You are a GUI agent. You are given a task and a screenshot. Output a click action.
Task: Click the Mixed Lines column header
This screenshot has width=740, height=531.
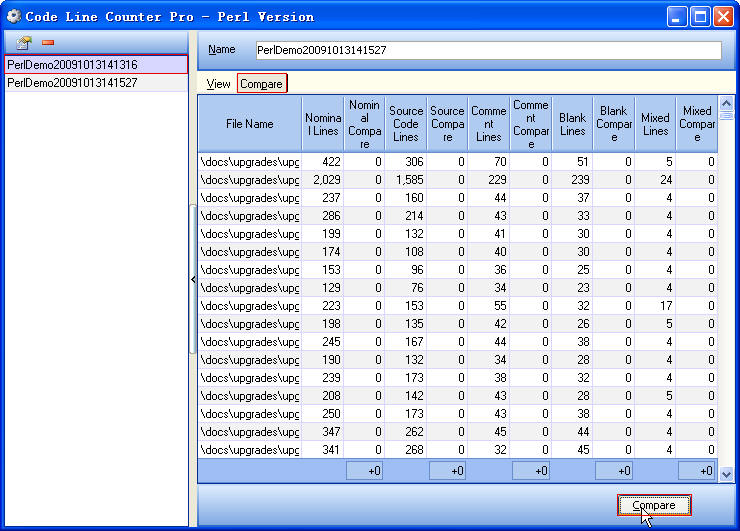(655, 124)
